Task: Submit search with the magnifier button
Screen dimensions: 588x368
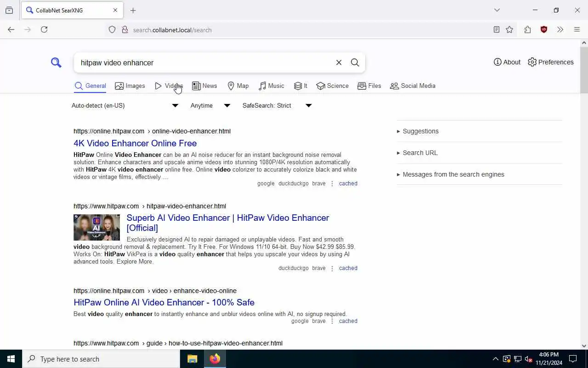Action: pyautogui.click(x=355, y=63)
